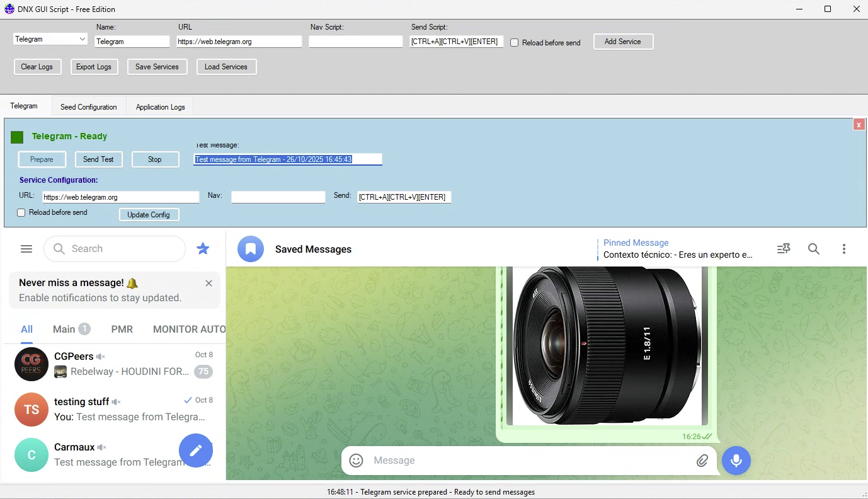The image size is (868, 499).
Task: Close the Telegram service panel with red x
Action: tap(859, 125)
